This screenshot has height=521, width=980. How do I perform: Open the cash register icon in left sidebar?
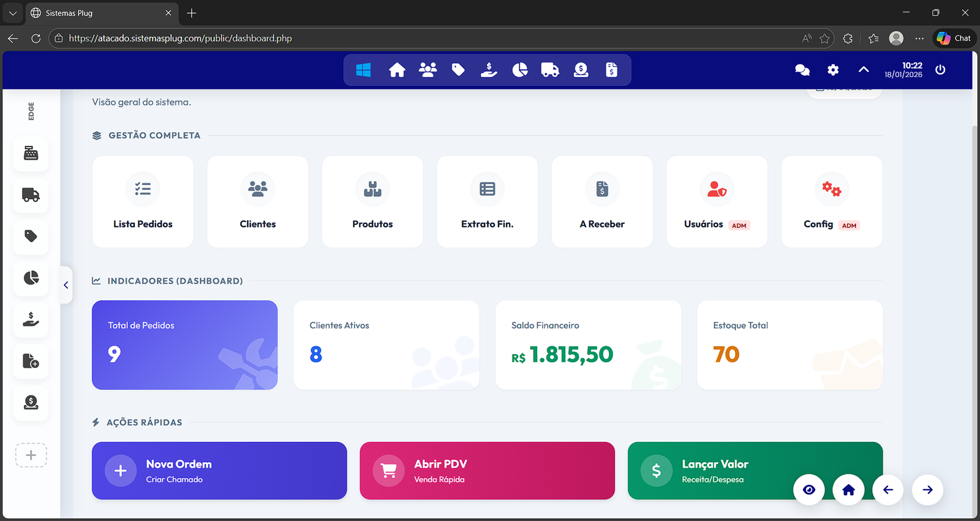[31, 153]
